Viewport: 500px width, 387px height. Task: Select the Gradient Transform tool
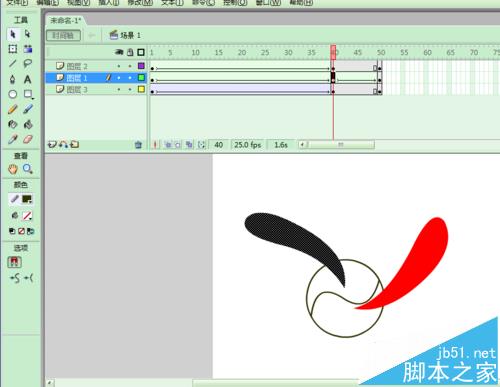pyautogui.click(x=28, y=49)
